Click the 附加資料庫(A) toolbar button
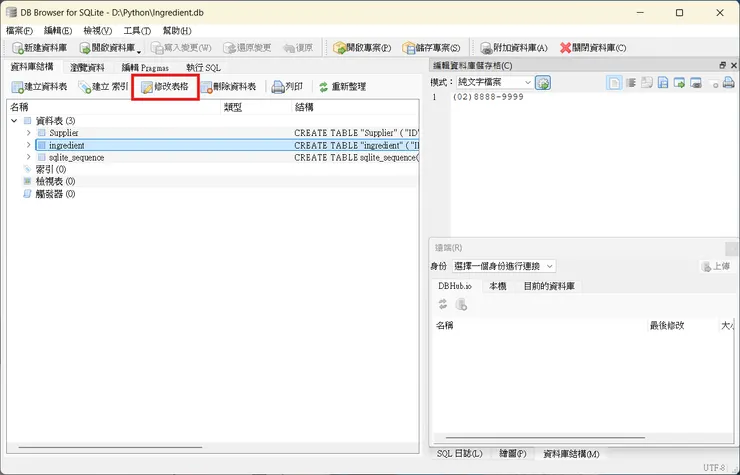 tap(513, 48)
